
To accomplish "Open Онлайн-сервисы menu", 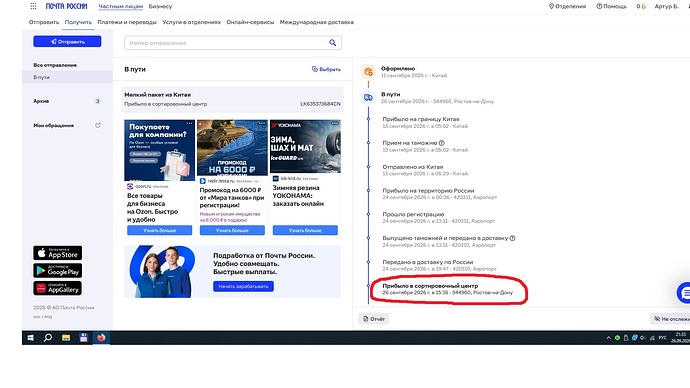I will (x=250, y=22).
